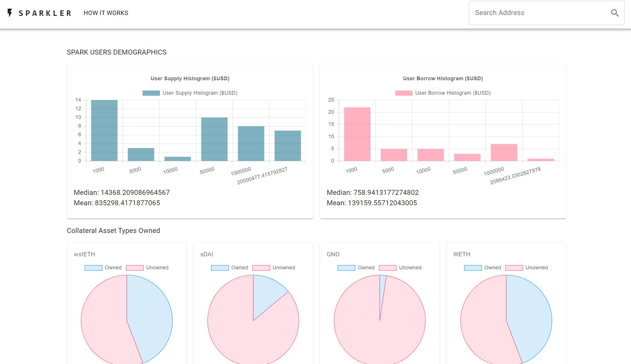Toggle the User Borrow Histogram legend swatch

(404, 93)
